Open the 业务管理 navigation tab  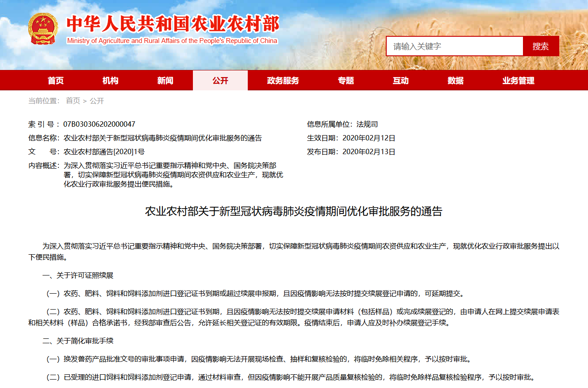tap(519, 80)
